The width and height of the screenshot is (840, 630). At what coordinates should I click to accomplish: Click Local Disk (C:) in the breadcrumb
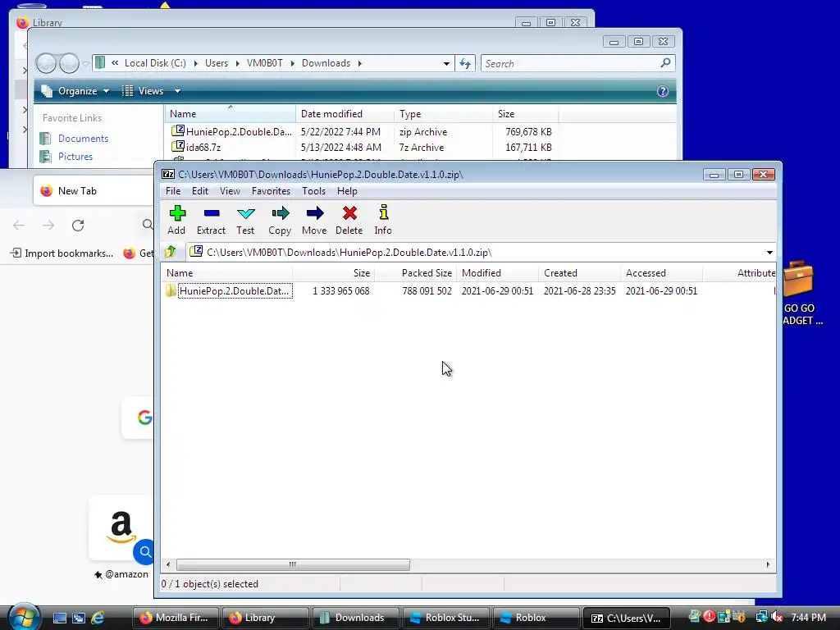click(x=155, y=63)
